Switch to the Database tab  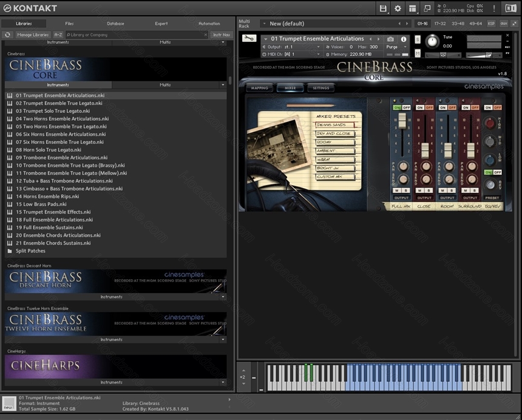coord(115,24)
